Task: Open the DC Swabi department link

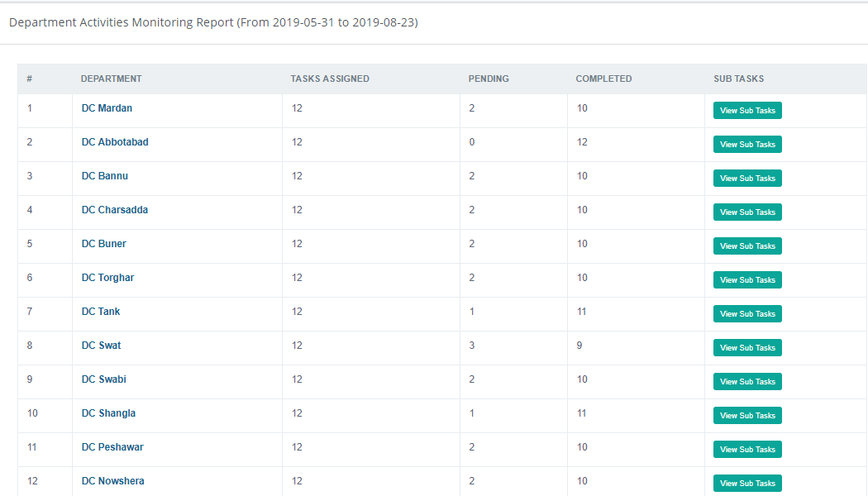Action: [103, 379]
